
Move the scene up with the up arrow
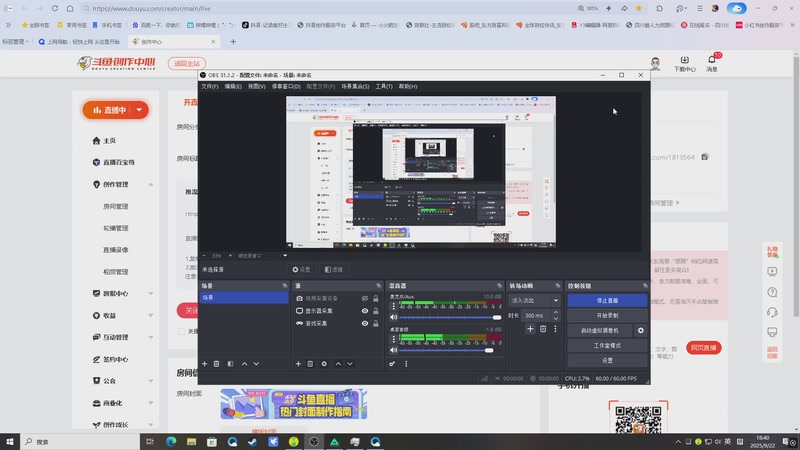[x=244, y=364]
